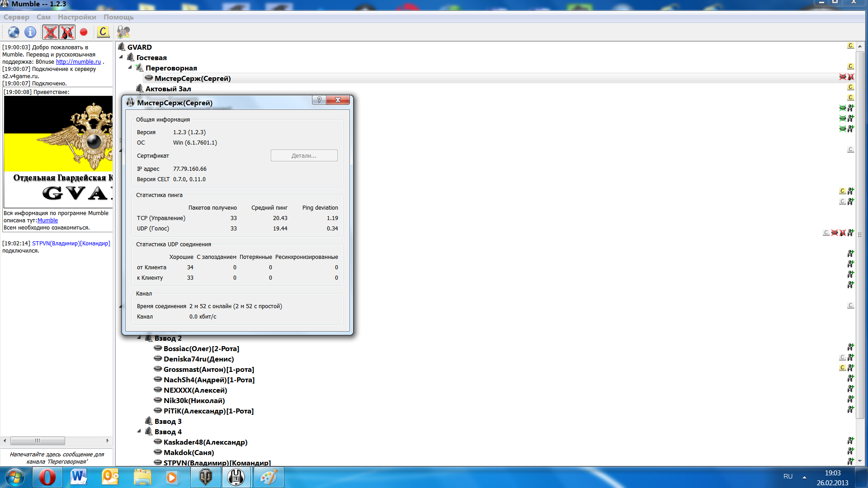Start recording with red record button
The width and height of the screenshot is (868, 488).
[84, 32]
